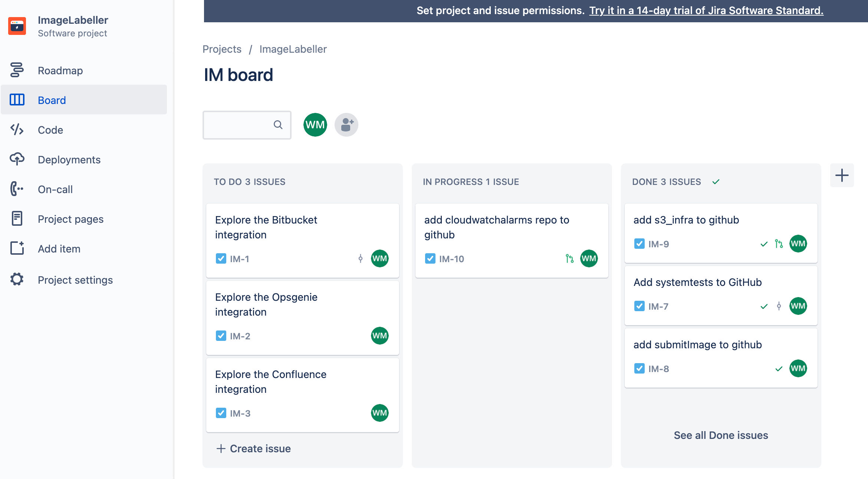Click the Code icon in sidebar
Image resolution: width=868 pixels, height=479 pixels.
click(x=18, y=130)
